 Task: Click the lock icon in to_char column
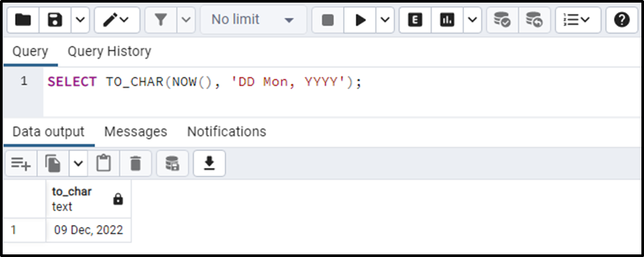(x=118, y=199)
